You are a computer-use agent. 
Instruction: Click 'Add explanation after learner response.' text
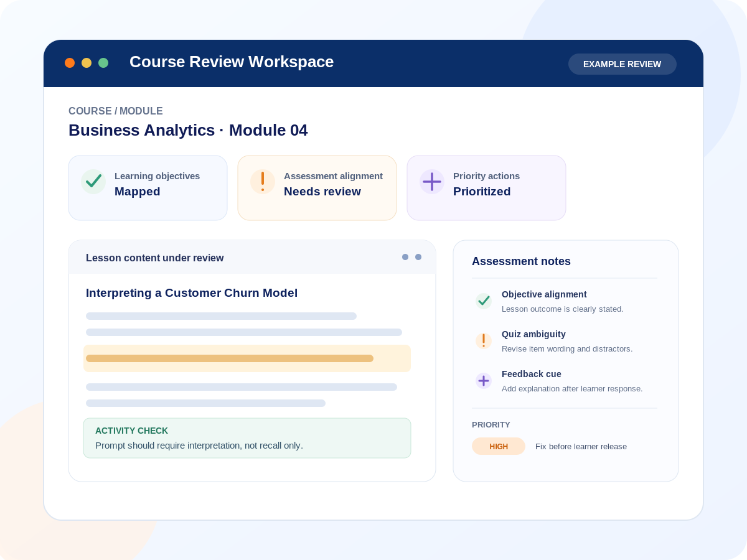click(x=572, y=388)
